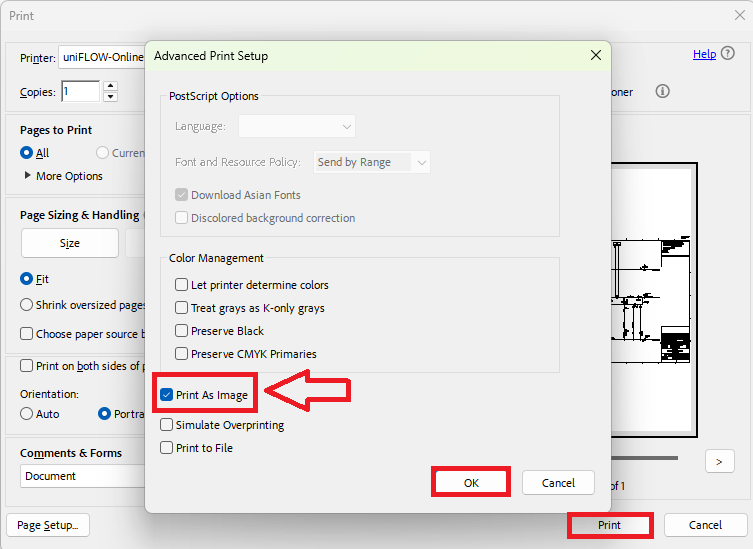753x549 pixels.
Task: Select the Fit radio button
Action: tap(26, 279)
